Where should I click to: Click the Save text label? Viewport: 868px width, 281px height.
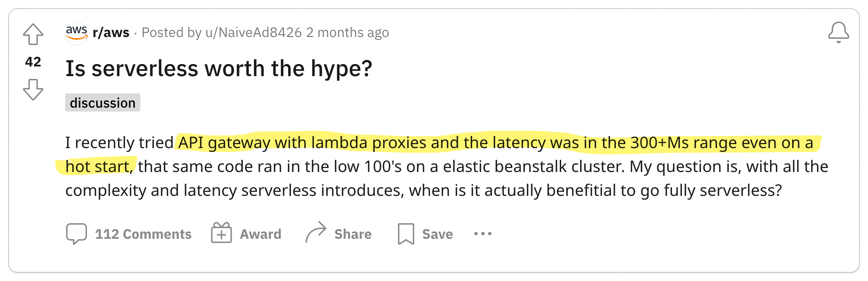pos(438,234)
